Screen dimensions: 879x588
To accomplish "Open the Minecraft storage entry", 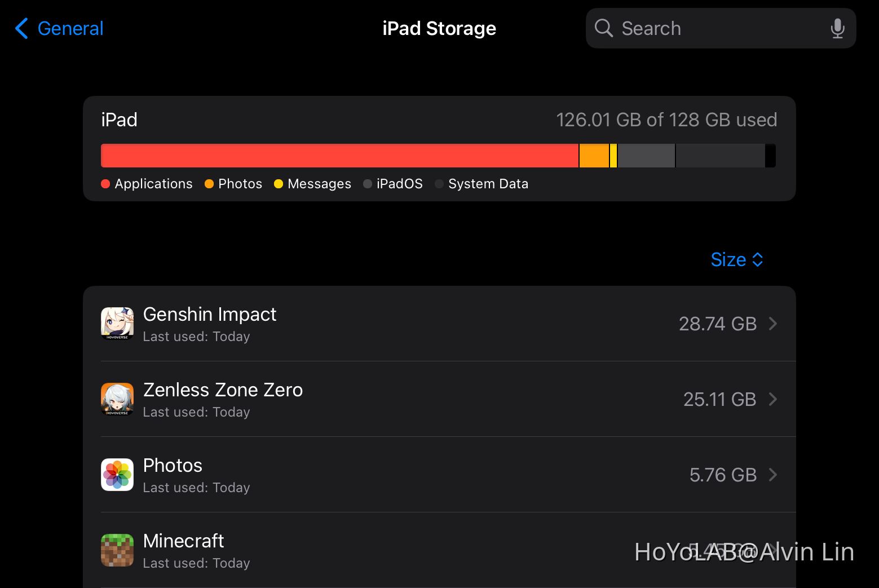I will [395, 550].
